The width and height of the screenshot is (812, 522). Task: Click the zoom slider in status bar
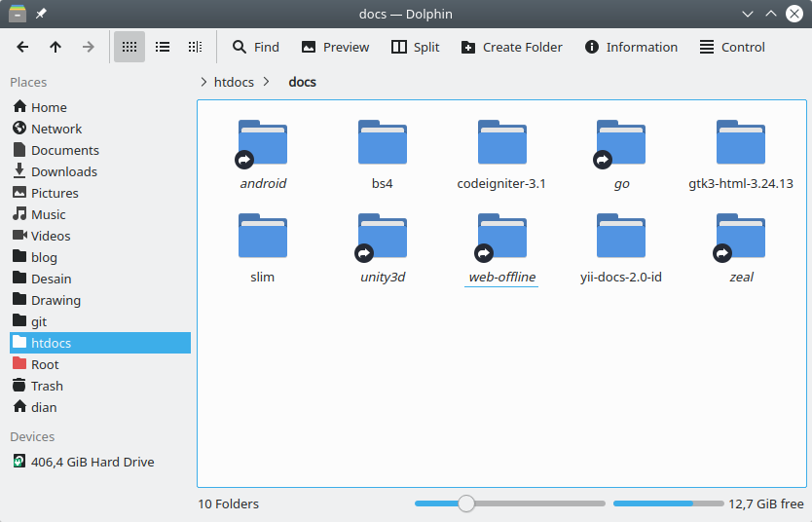[x=466, y=503]
